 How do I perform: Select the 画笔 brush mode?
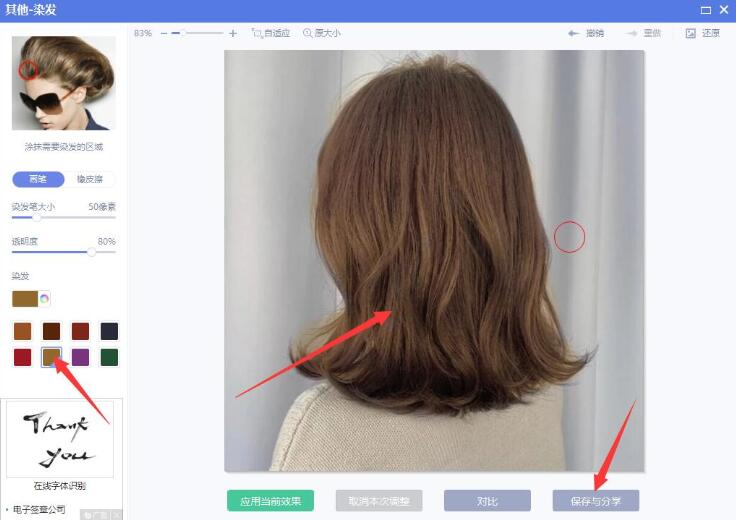[x=38, y=179]
